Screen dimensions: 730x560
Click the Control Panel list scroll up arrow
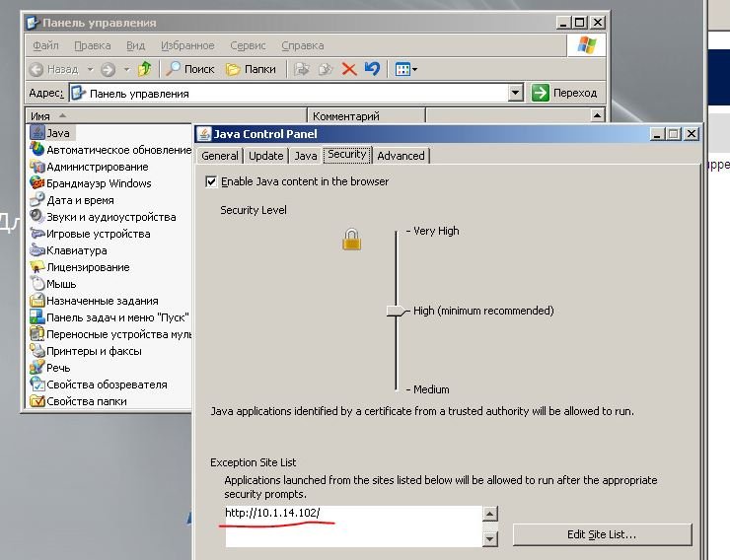pos(597,115)
